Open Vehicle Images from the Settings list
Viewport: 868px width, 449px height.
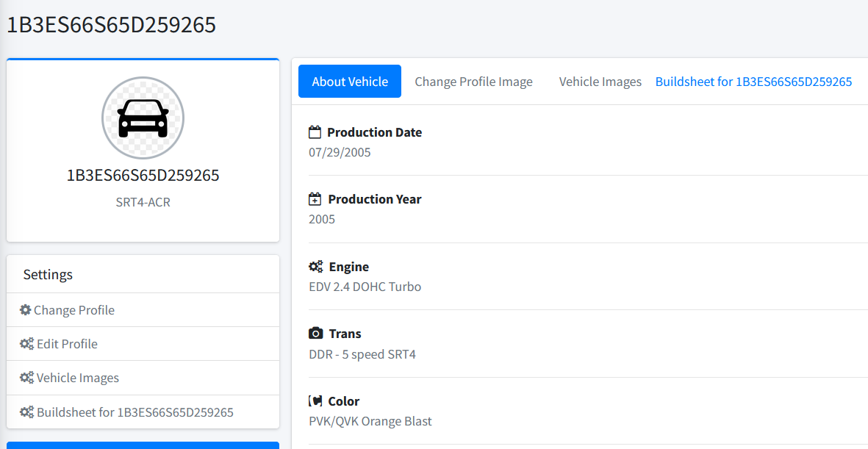pyautogui.click(x=76, y=378)
